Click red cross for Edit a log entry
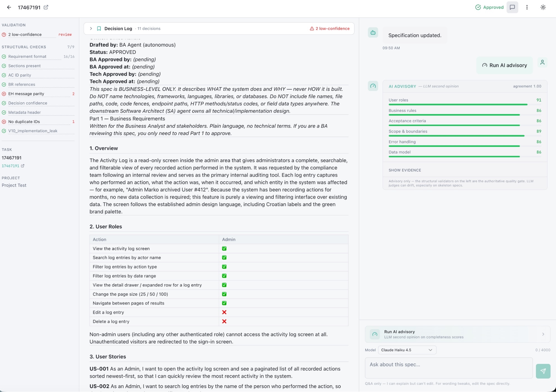The image size is (556, 392). click(x=224, y=312)
